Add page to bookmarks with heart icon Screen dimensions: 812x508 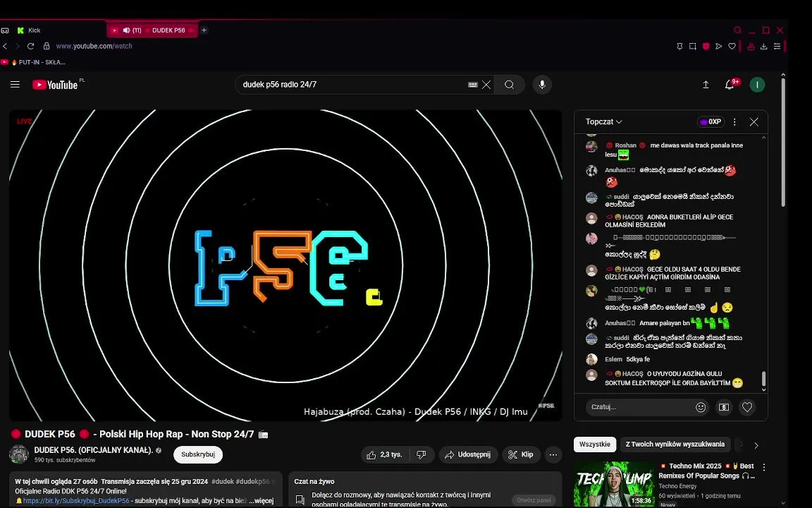pos(732,46)
